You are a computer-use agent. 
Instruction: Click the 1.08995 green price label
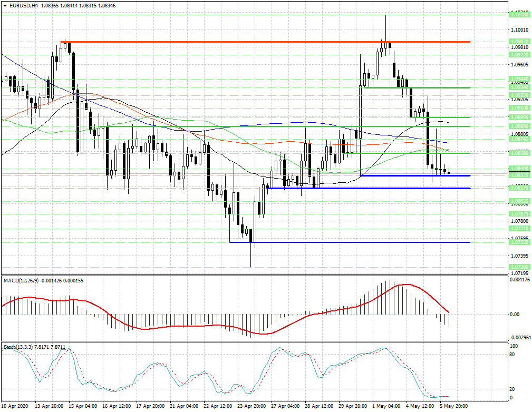click(520, 117)
